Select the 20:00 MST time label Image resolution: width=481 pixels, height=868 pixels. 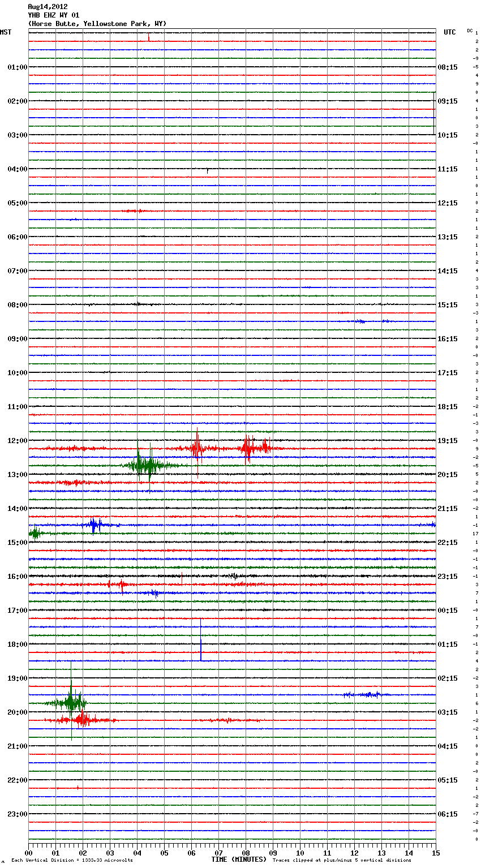17,712
